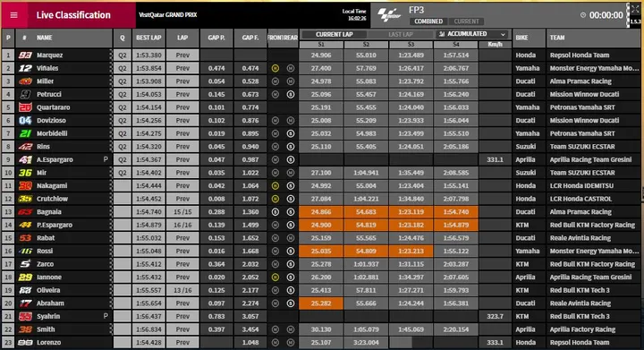
Task: Click Petrucci rear tyre icon
Action: coord(291,95)
